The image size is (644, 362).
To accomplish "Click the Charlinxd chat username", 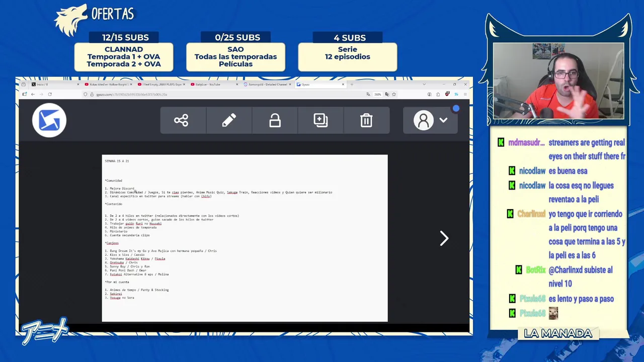I will tap(531, 214).
